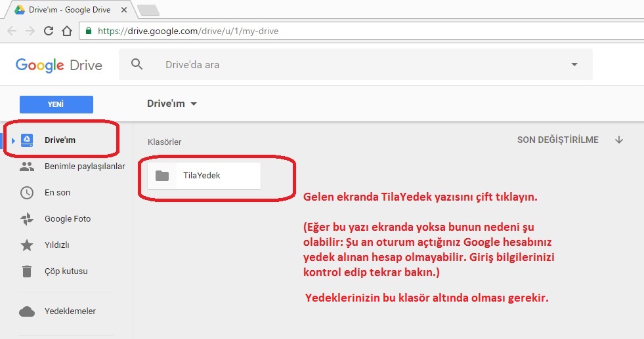The height and width of the screenshot is (339, 644).
Task: Click the Google Drive logo
Action: 58,65
